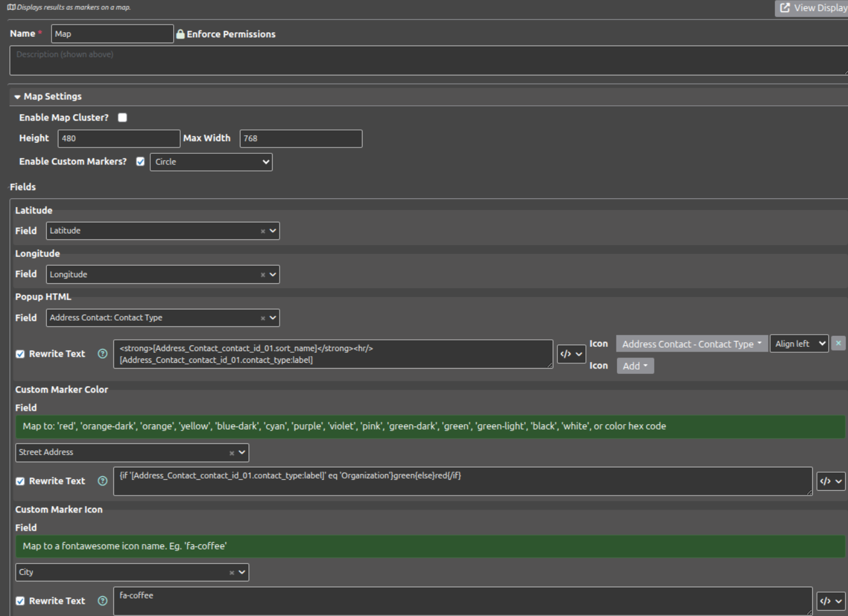The height and width of the screenshot is (616, 848).
Task: Click the Custom Marker Icon heading
Action: click(x=58, y=510)
